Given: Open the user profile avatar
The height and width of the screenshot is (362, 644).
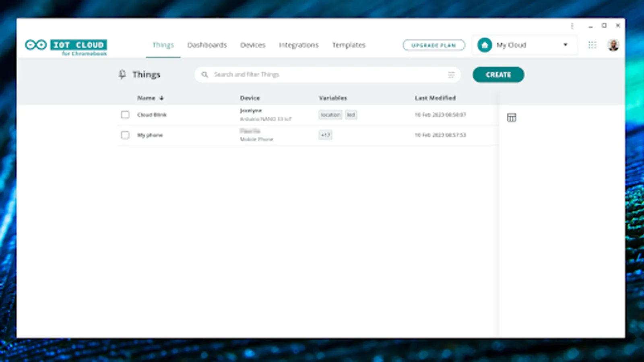Looking at the screenshot, I should click(613, 45).
